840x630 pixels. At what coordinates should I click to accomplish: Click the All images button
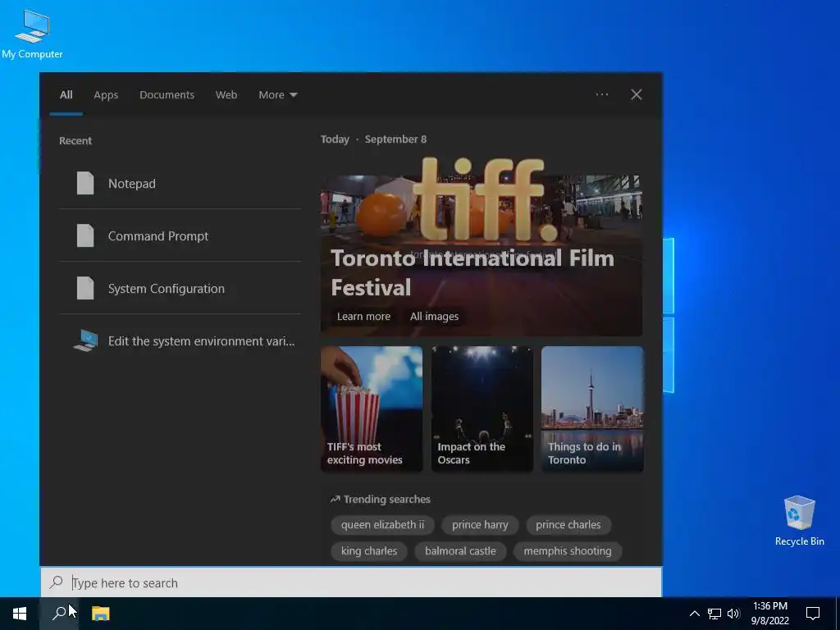[434, 316]
